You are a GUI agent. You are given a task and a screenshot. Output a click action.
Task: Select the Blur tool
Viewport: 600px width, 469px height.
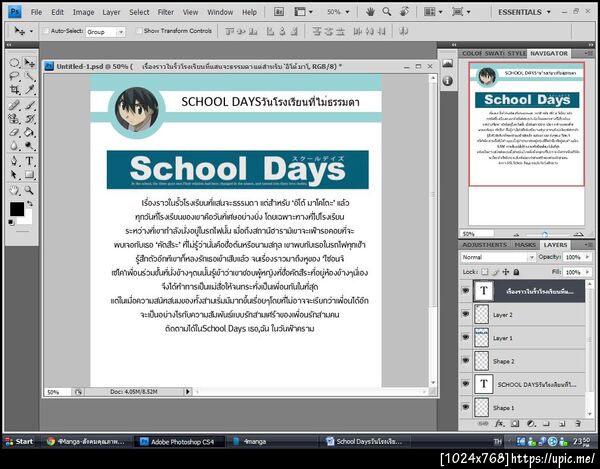(x=14, y=146)
